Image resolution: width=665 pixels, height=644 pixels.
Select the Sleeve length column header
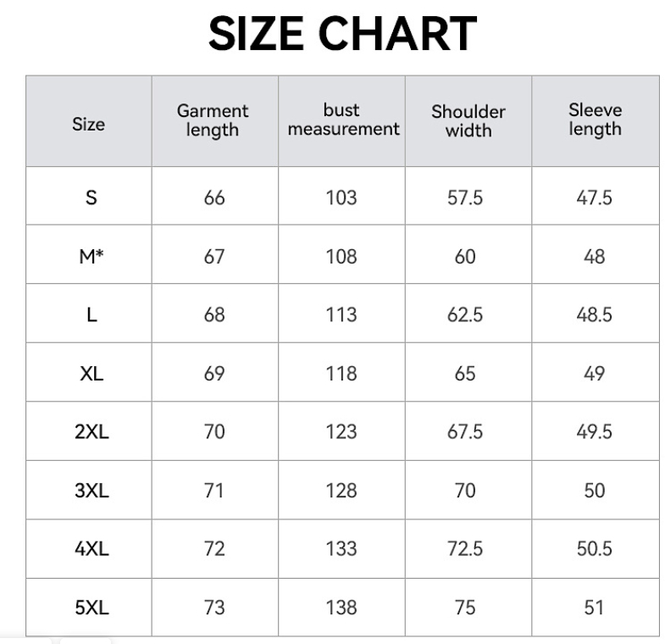[595, 119]
